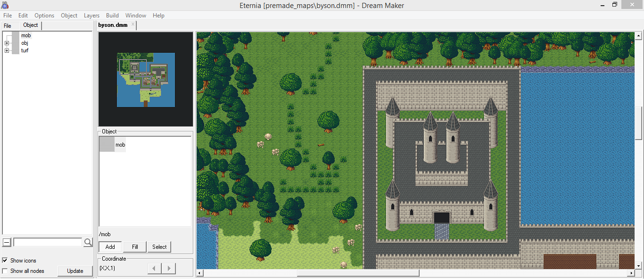The height and width of the screenshot is (279, 644).
Task: Click the map horizontal scrollbar thumb
Action: click(x=358, y=273)
